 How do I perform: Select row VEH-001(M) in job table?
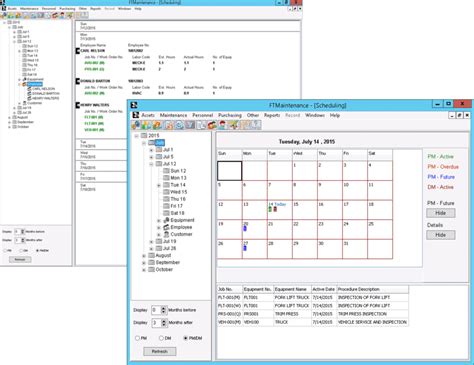tap(313, 322)
